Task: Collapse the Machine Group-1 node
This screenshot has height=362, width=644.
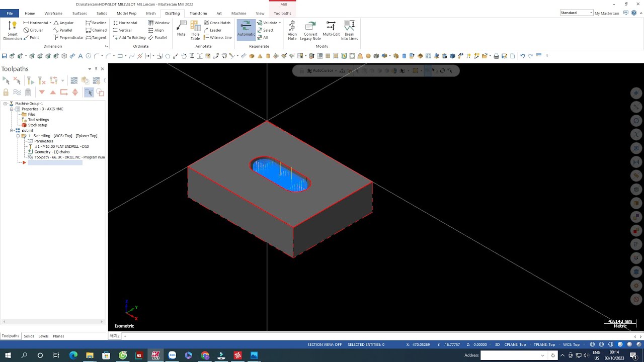Action: pos(5,104)
